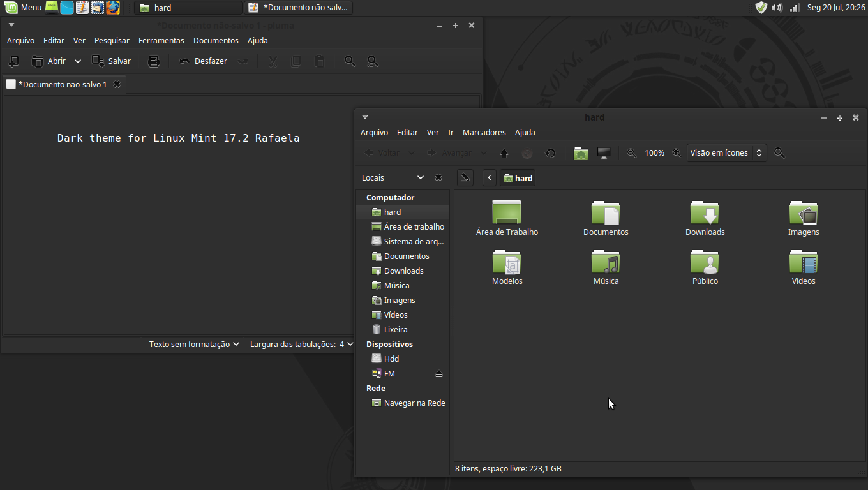Select hard in the sidebar

(x=403, y=212)
